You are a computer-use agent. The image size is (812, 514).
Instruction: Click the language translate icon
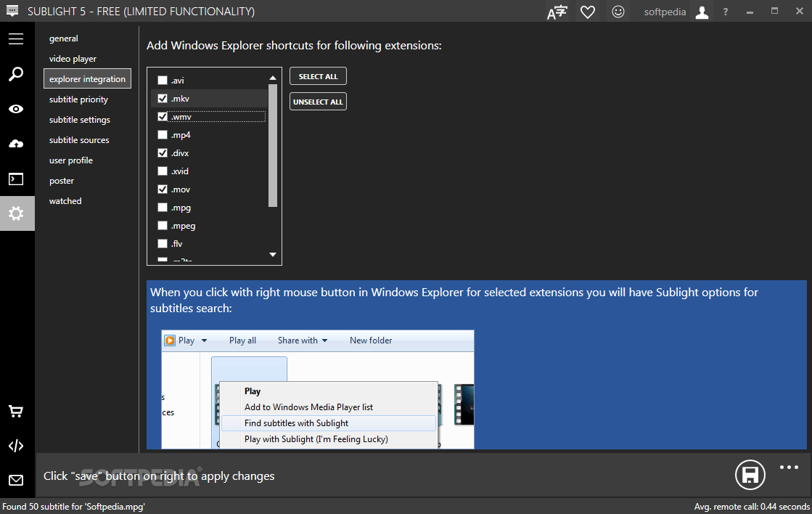(x=557, y=12)
